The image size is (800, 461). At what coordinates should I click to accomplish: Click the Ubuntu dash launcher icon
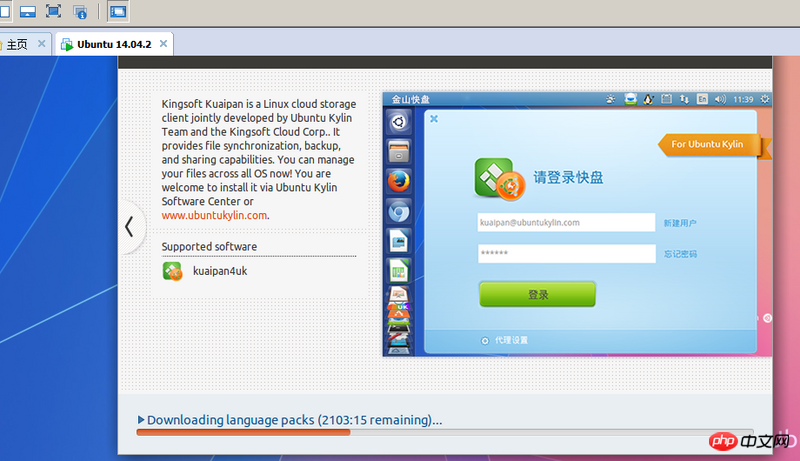point(398,121)
